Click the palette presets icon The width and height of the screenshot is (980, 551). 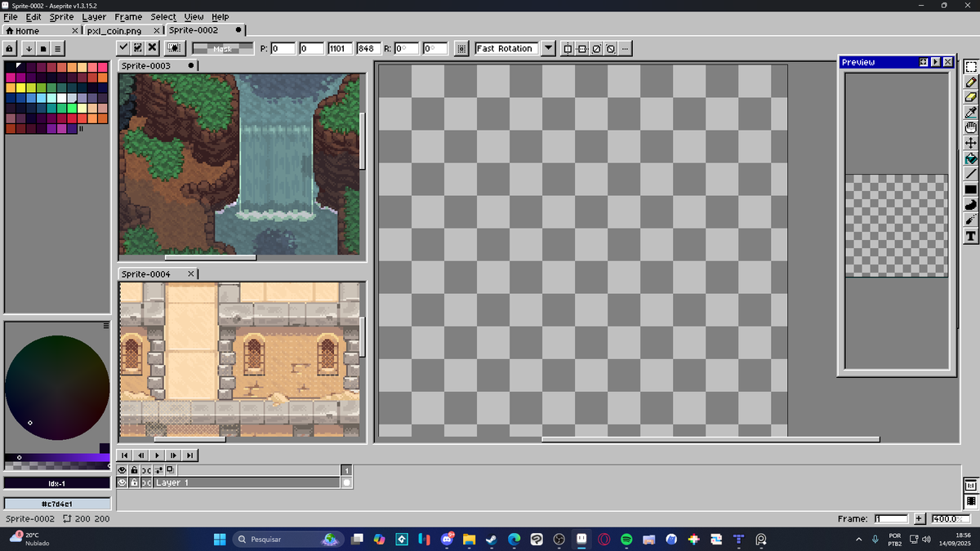tap(43, 49)
